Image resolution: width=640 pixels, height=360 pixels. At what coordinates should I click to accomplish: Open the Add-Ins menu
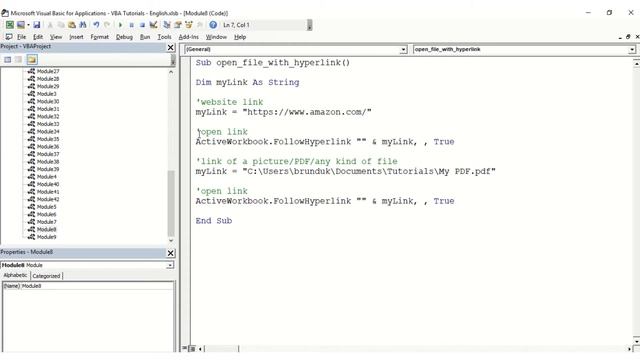[188, 37]
